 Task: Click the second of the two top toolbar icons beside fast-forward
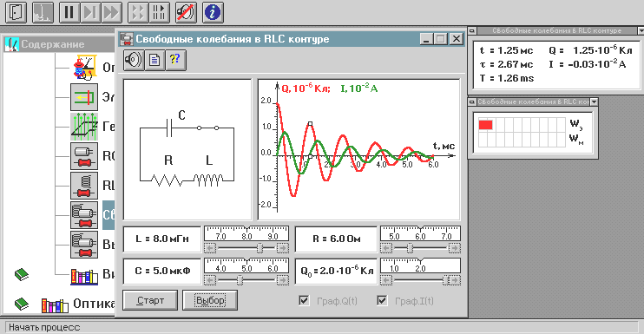(x=160, y=12)
